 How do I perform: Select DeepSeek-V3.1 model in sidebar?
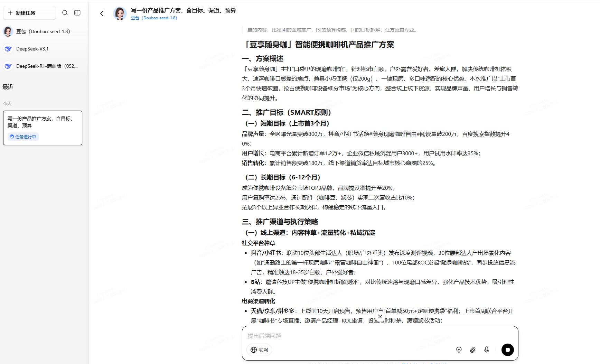click(32, 49)
